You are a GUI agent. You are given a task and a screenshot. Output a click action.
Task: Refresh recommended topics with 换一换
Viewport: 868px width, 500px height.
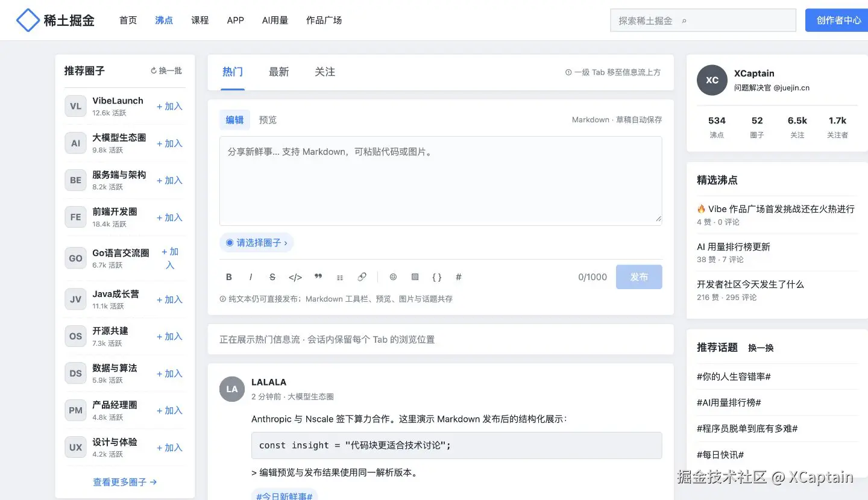tap(761, 348)
